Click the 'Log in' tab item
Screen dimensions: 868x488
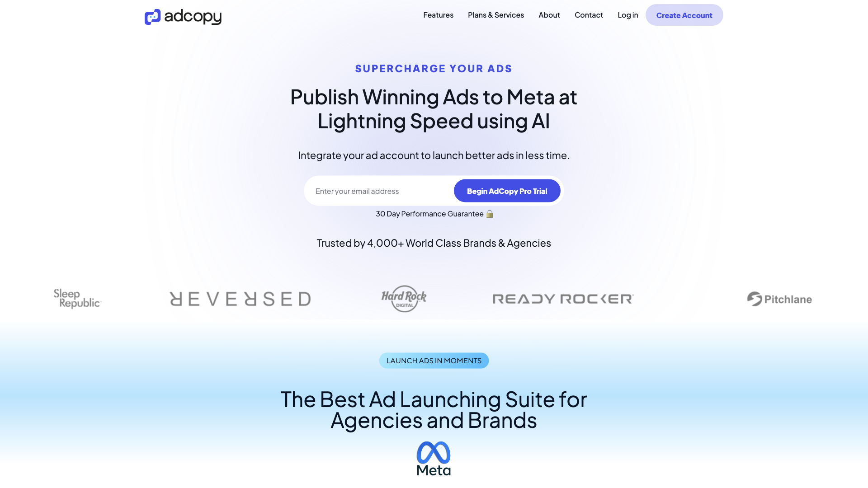pos(627,15)
